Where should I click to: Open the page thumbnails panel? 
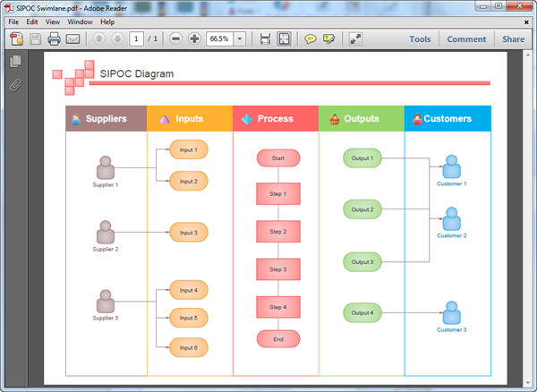point(15,62)
